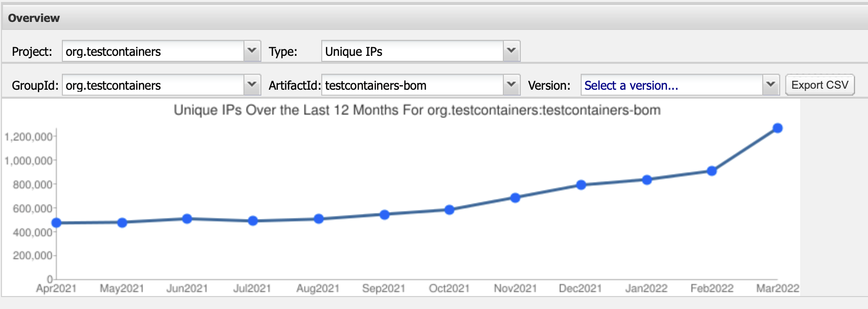Expand the ArtifactId dropdown arrow
This screenshot has height=309, width=868.
click(511, 85)
